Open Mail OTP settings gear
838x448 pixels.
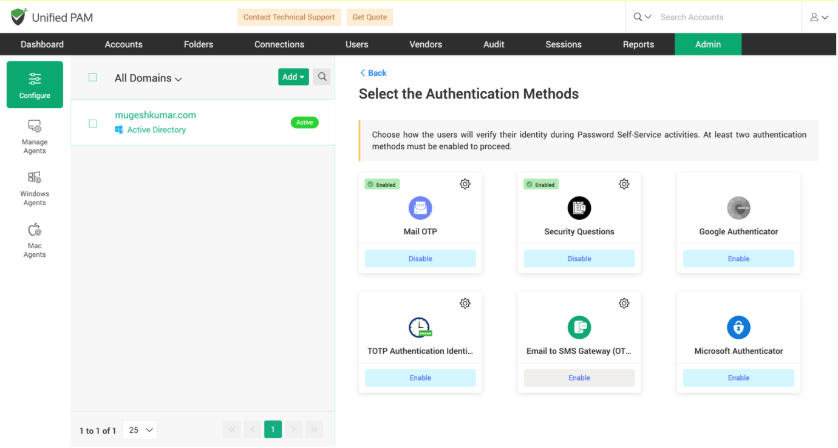[465, 184]
